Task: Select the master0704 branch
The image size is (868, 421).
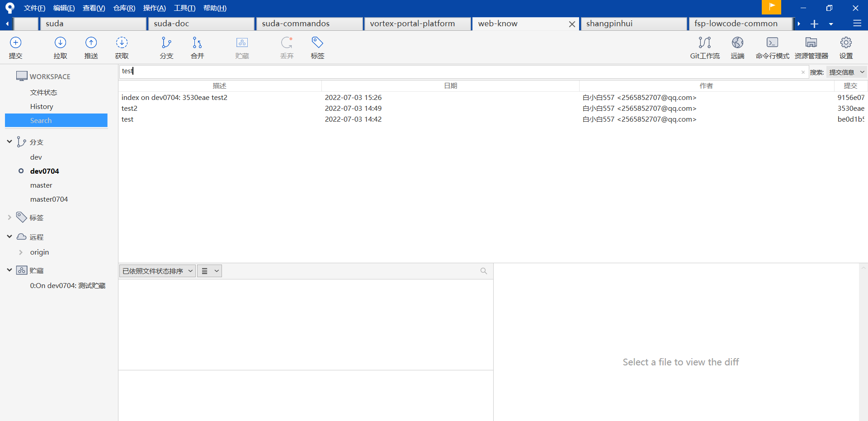Action: [x=49, y=199]
